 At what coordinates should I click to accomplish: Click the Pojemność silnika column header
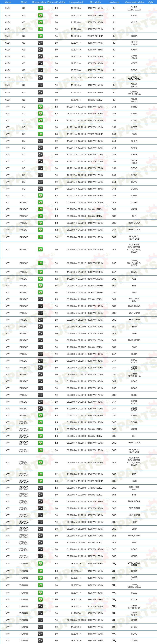tap(56, 2)
